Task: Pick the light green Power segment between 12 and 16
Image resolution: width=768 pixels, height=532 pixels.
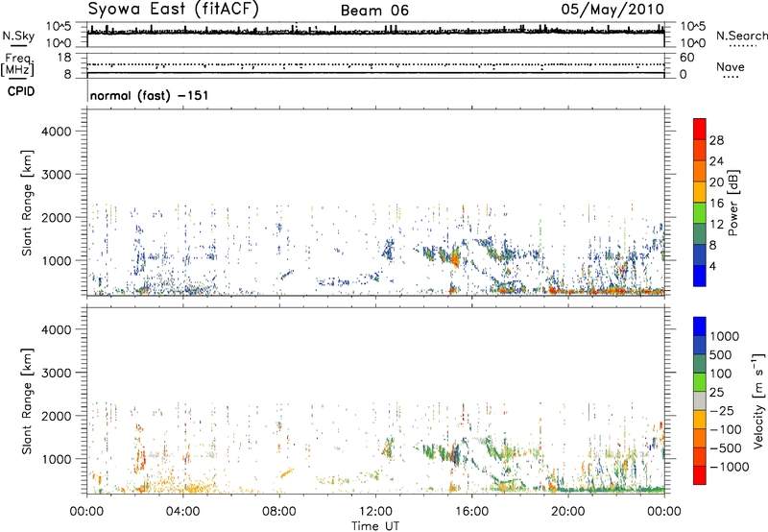Action: click(x=700, y=212)
